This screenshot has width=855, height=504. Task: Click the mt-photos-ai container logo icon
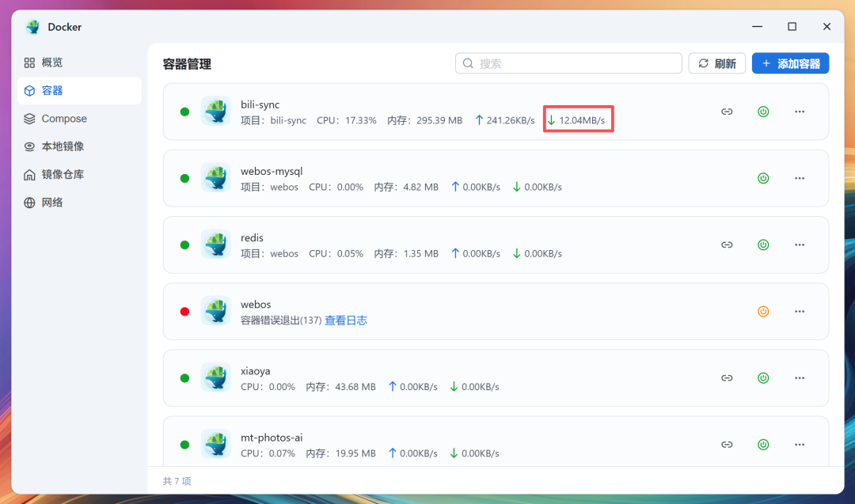click(x=216, y=444)
